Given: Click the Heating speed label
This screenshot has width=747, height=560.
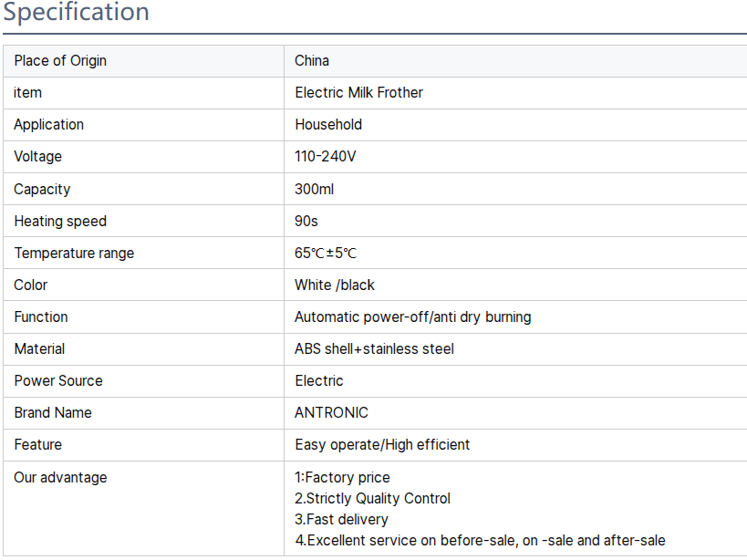Looking at the screenshot, I should click(x=60, y=222).
